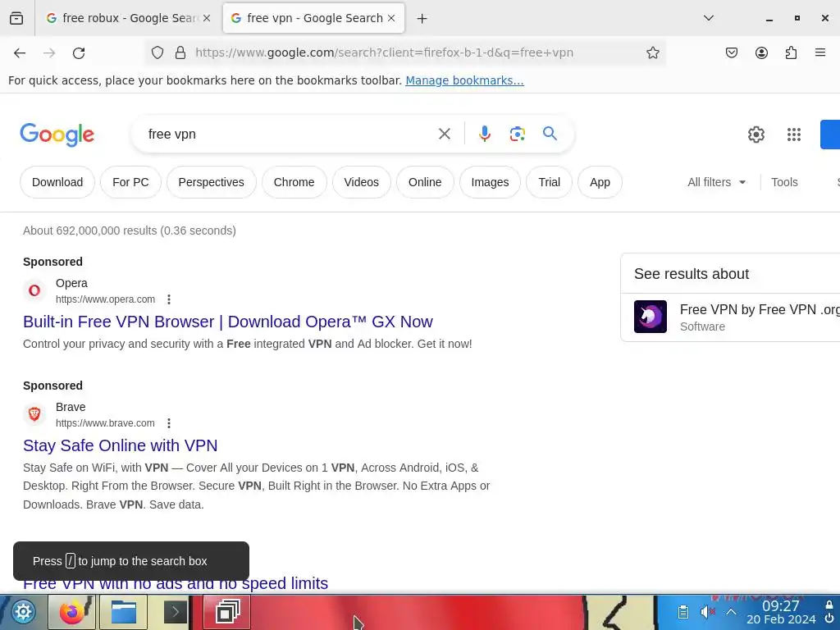840x630 pixels.
Task: Unmute the volume tray icon
Action: point(708,612)
